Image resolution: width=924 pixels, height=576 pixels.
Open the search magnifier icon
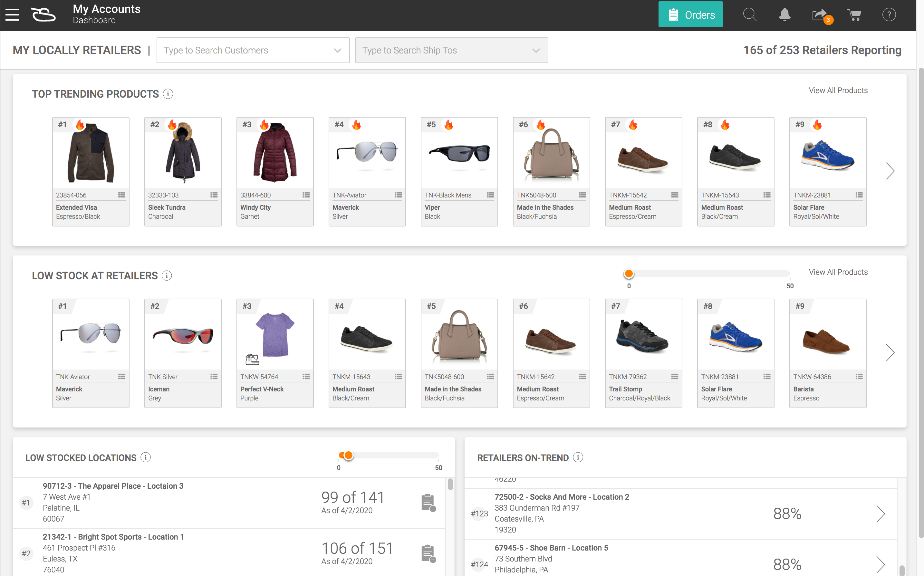pyautogui.click(x=750, y=15)
